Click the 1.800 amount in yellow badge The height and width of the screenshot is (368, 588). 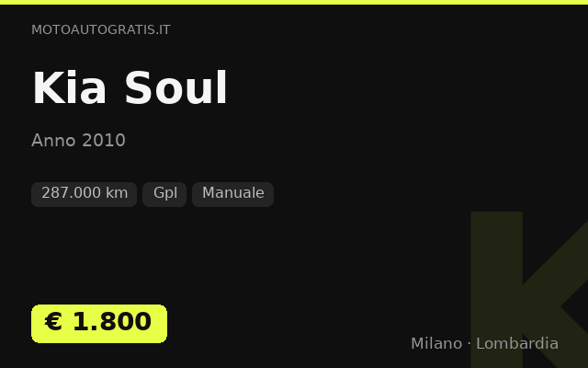click(112, 322)
